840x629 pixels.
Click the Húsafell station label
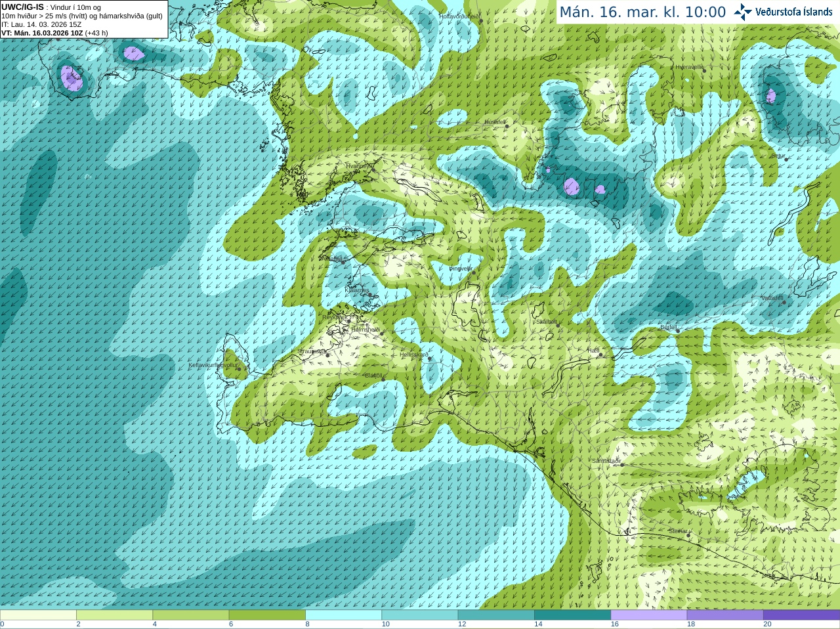pyautogui.click(x=495, y=122)
